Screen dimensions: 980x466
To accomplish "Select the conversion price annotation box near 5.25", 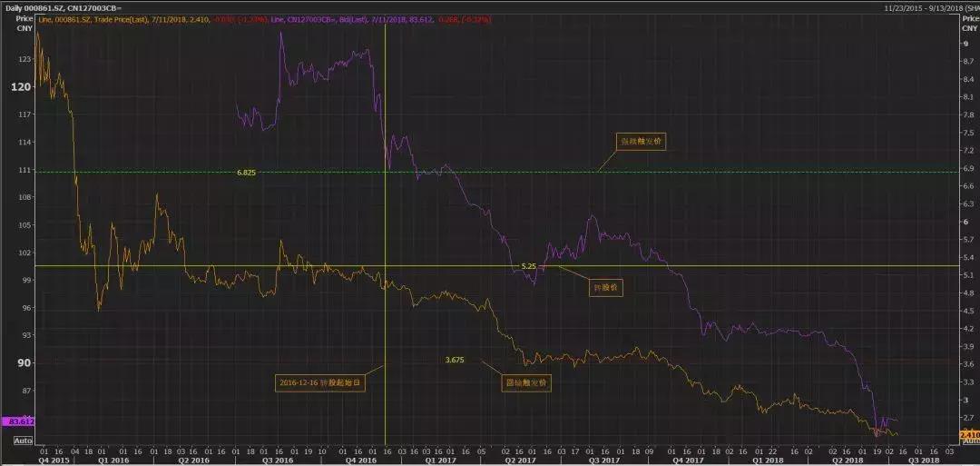I will coord(607,288).
